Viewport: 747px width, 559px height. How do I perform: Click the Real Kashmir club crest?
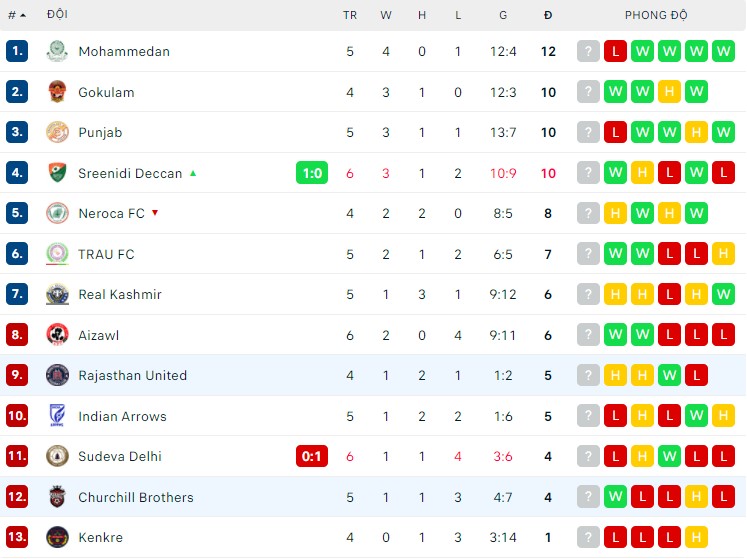[x=57, y=294]
